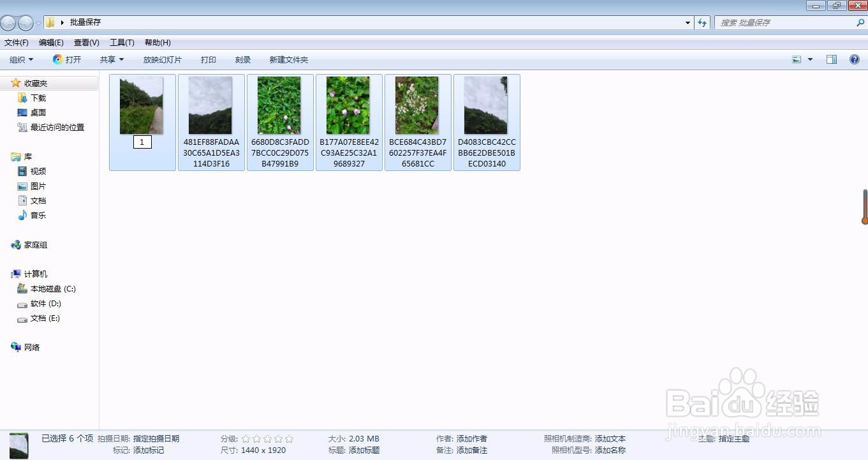Click 添加标记 in details pane
This screenshot has width=868, height=460.
click(149, 450)
